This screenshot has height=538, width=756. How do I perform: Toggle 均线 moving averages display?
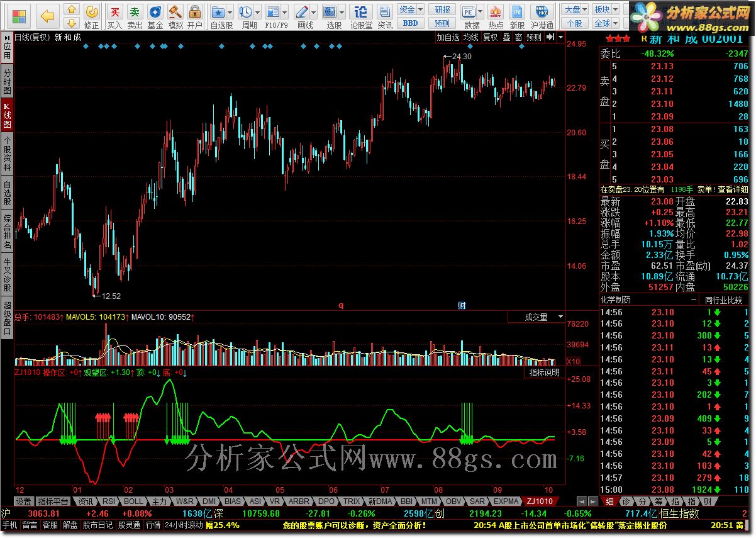471,37
